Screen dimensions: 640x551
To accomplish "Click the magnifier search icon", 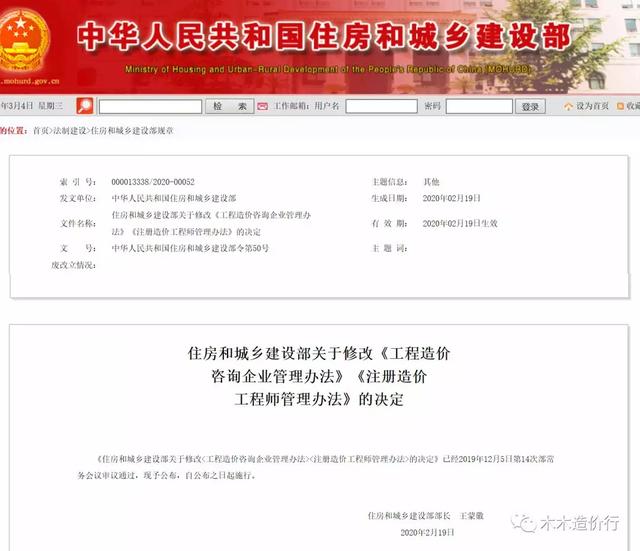I will (x=85, y=106).
